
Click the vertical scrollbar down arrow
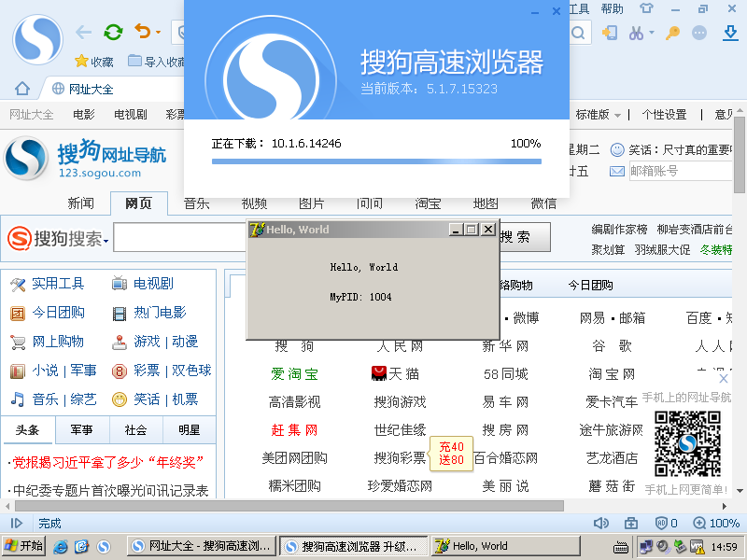(x=740, y=491)
